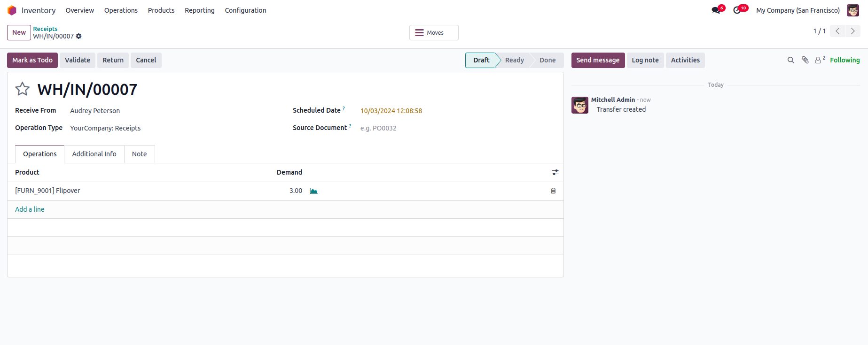Expand the Reporting menu

(x=199, y=10)
